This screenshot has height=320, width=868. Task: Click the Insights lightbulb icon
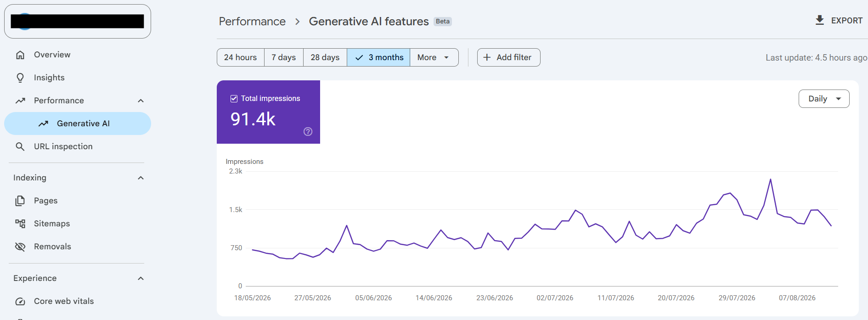pyautogui.click(x=20, y=78)
